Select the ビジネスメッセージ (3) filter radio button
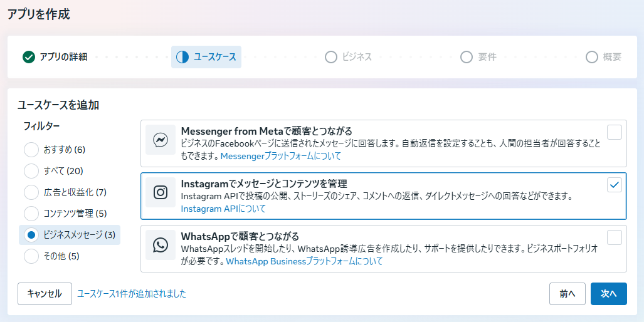Image resolution: width=644 pixels, height=322 pixels. click(31, 235)
